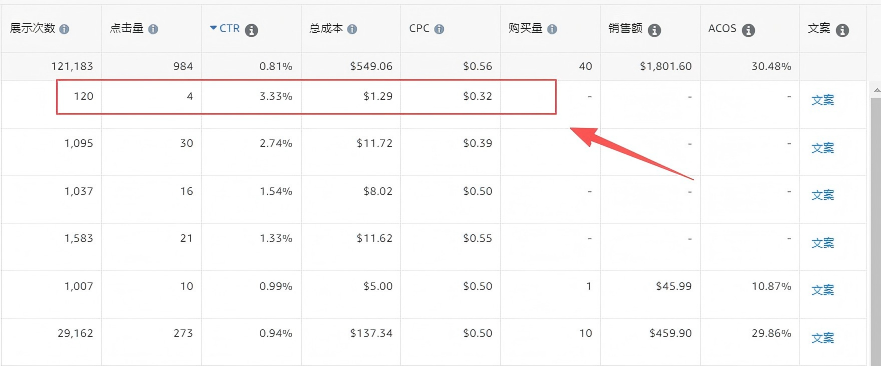
Task: Sort table by 展示次数 column header
Action: [33, 29]
